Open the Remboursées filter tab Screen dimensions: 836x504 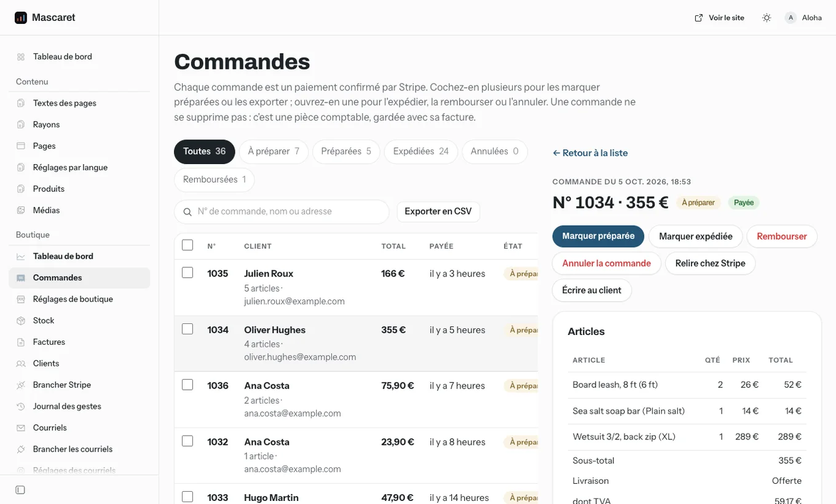215,180
